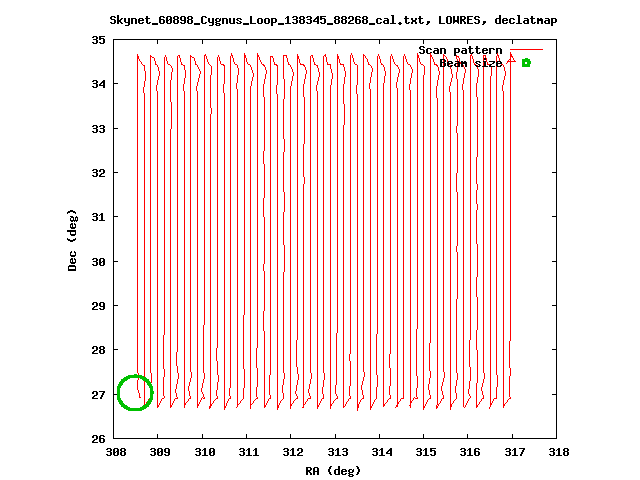640x480 pixels.
Task: Click the y-axis tick label 34
Action: coord(98,84)
